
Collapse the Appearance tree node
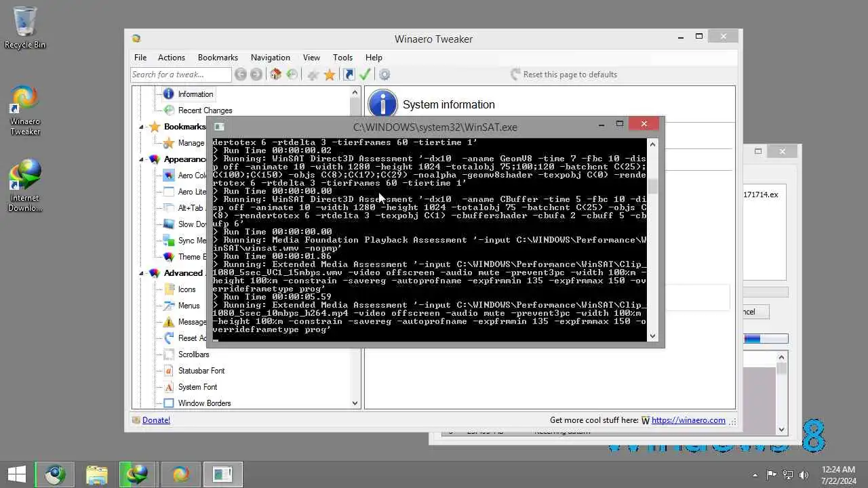[x=142, y=159]
